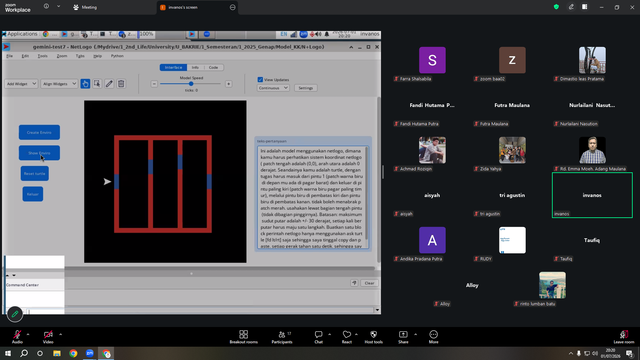Click the Zoom pen/annotation icon in title bar
Screen dimensions: 640x360
571,7
